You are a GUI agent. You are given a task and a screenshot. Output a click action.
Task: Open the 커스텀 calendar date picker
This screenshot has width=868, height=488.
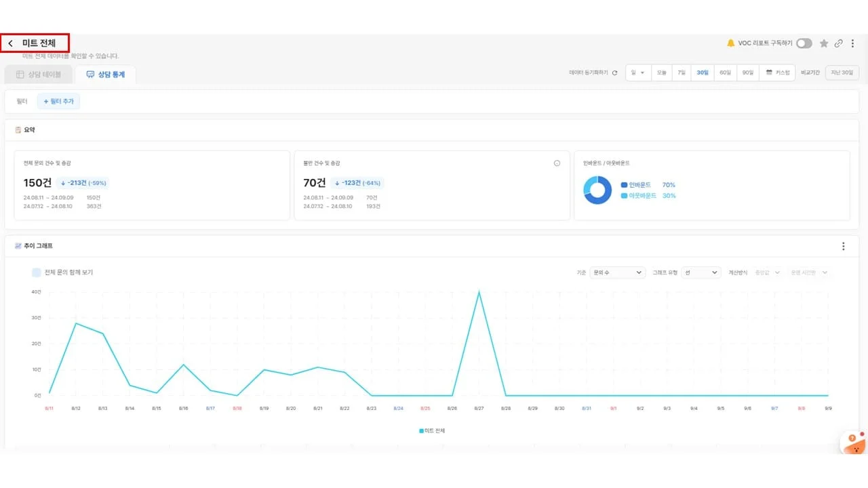point(778,73)
